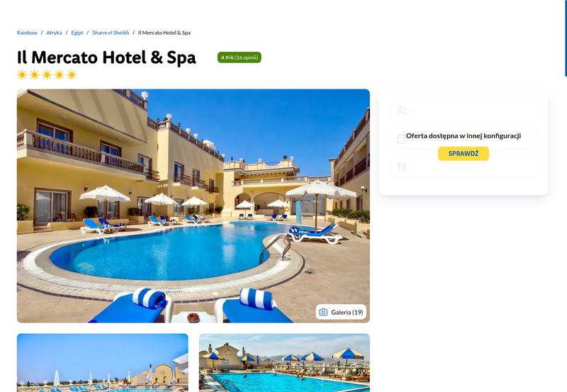Open the meal plan selection field
567x392 pixels.
click(x=464, y=167)
